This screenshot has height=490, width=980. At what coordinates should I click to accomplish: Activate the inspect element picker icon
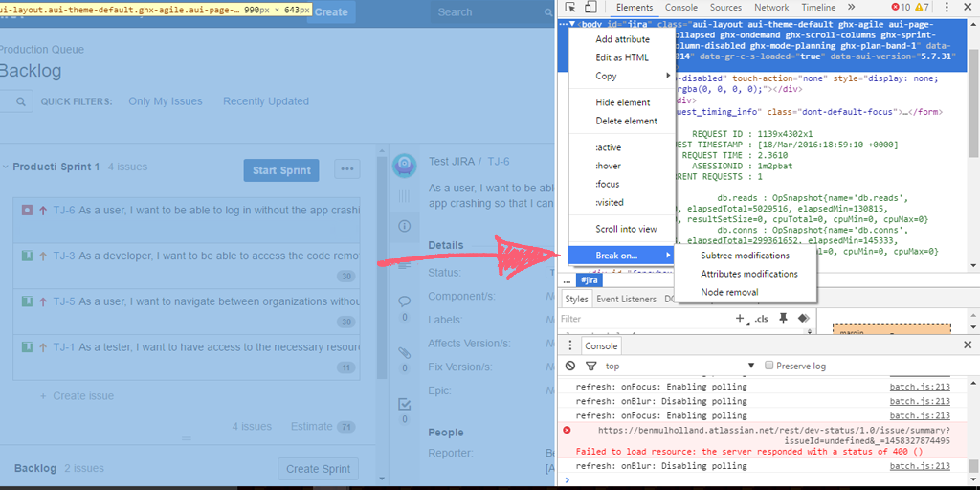pos(570,8)
